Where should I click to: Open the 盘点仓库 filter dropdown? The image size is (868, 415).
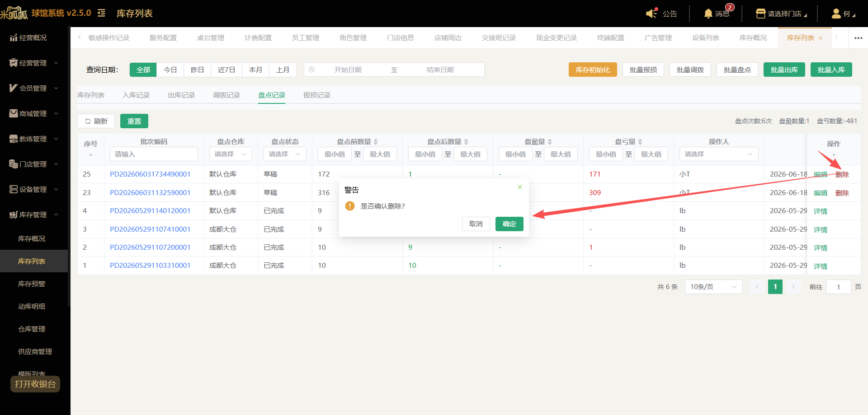coord(231,154)
